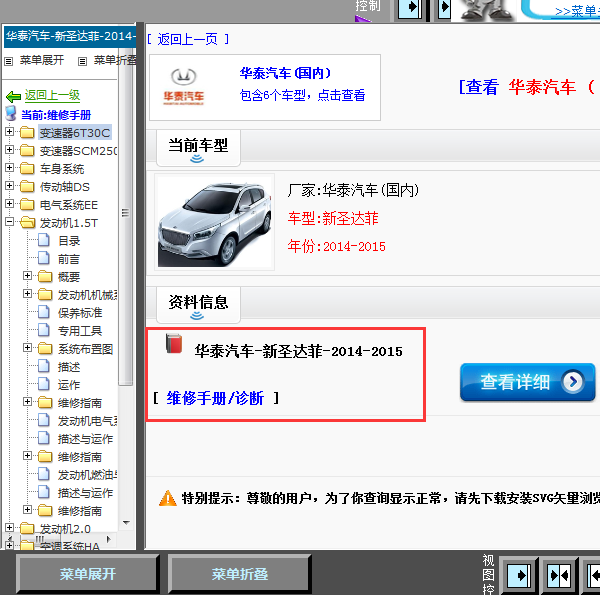Open the 前言 document page
600x595 pixels.
[x=69, y=259]
